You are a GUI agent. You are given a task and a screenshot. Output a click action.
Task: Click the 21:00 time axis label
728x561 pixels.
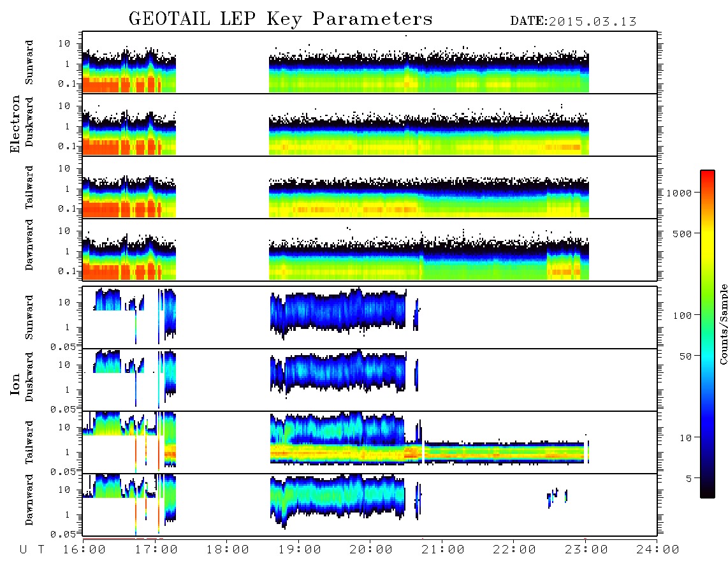pyautogui.click(x=443, y=550)
